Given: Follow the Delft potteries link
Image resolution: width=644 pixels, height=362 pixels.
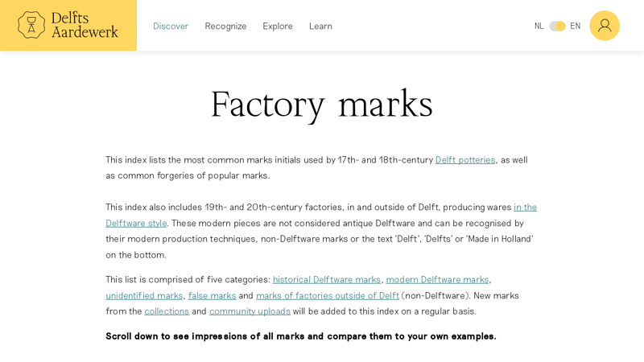Looking at the screenshot, I should coord(465,160).
